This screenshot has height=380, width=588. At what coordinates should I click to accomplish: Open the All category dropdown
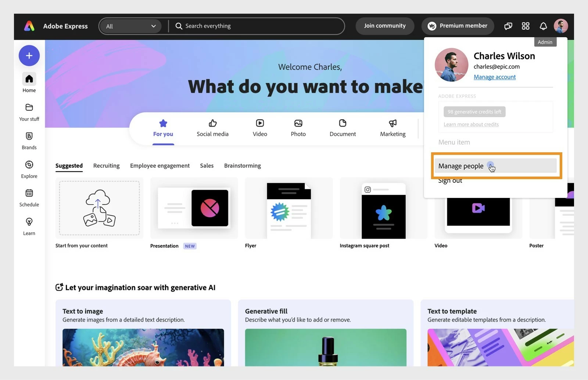click(130, 26)
